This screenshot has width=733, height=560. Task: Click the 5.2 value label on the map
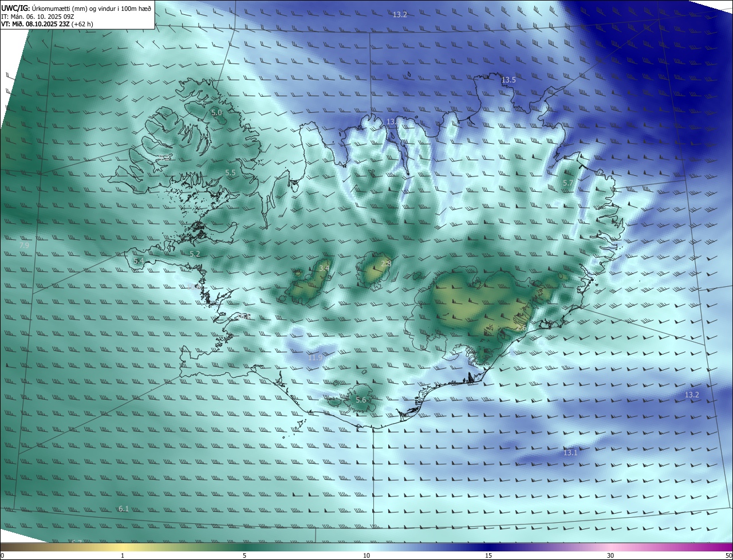click(195, 254)
